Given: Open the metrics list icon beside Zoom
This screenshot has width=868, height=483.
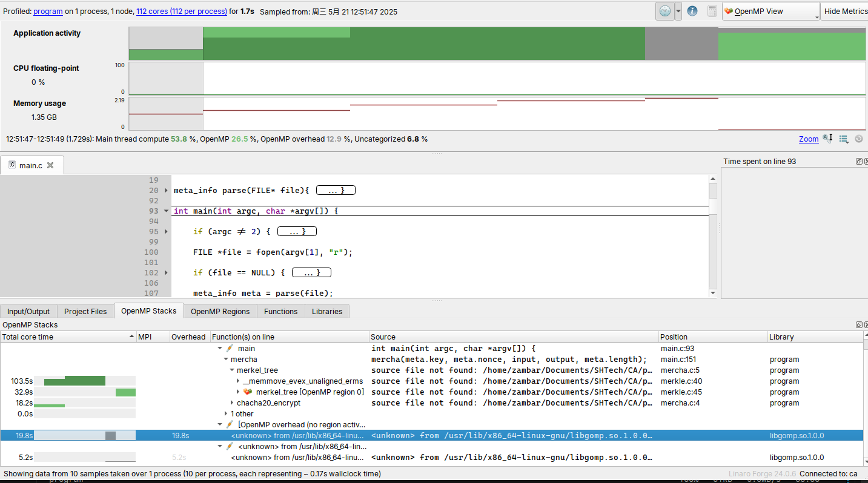Looking at the screenshot, I should point(843,139).
